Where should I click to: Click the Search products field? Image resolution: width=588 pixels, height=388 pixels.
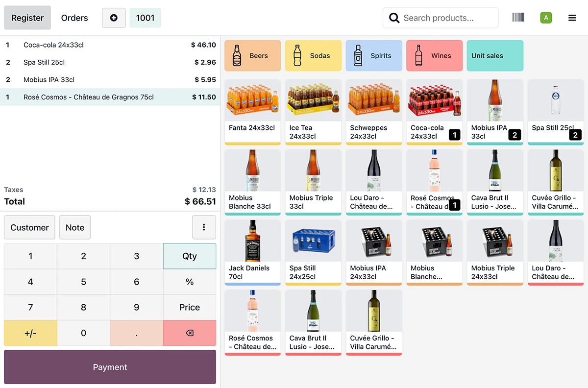click(x=440, y=18)
